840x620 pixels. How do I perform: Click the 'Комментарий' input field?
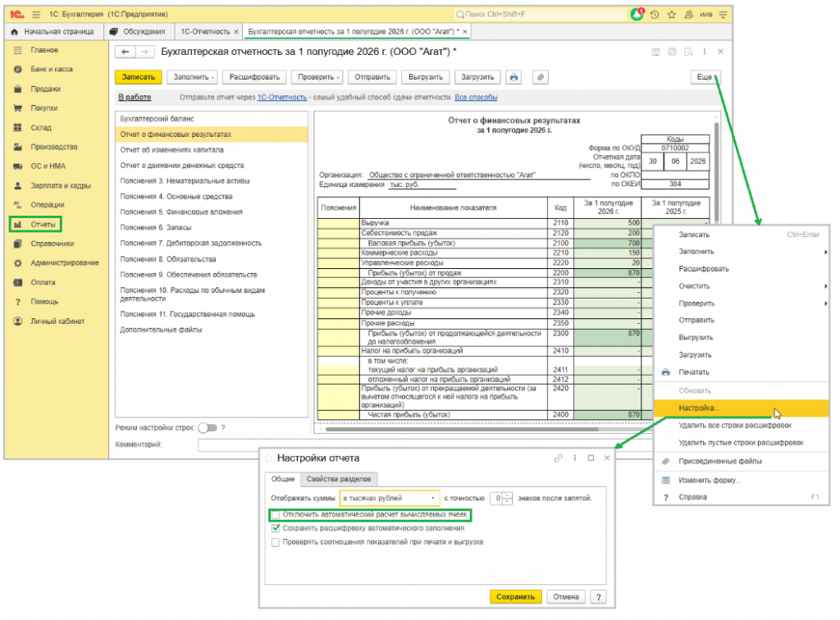pyautogui.click(x=425, y=445)
